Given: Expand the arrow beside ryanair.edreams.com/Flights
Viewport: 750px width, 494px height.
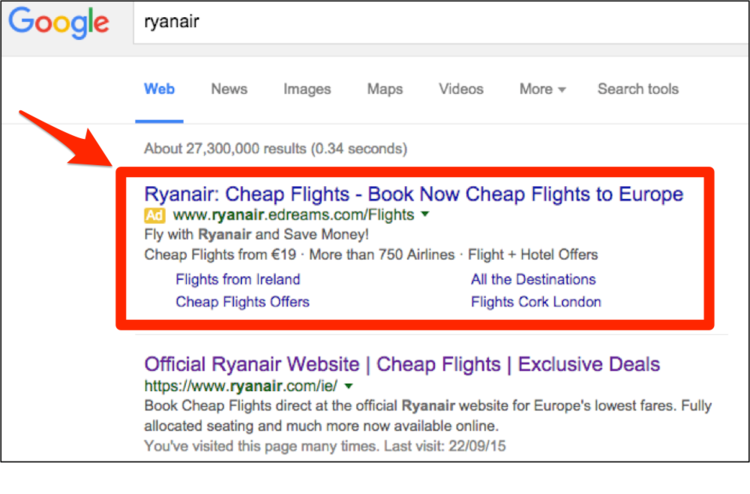Looking at the screenshot, I should 425,215.
